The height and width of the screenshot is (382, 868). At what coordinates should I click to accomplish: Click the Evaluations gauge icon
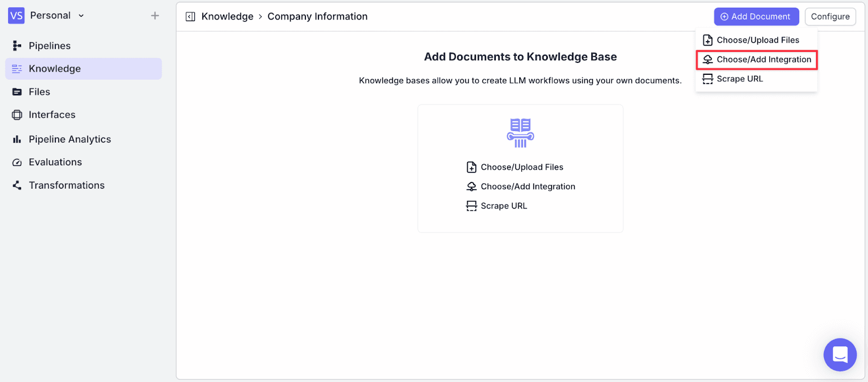pos(17,163)
